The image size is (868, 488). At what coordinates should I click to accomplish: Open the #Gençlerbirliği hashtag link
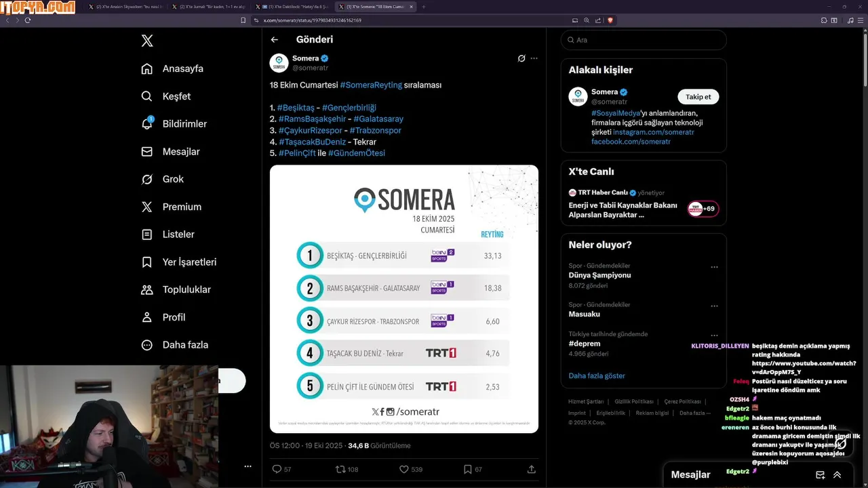point(349,108)
